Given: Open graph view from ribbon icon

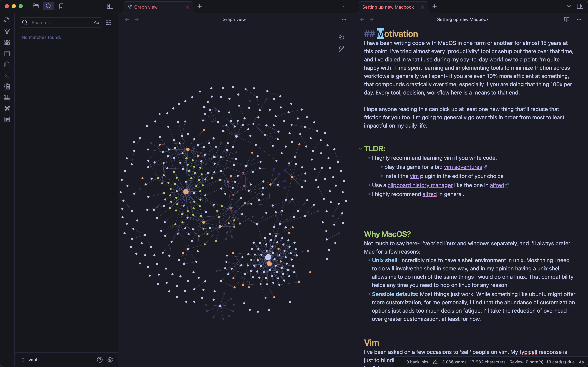Looking at the screenshot, I should pyautogui.click(x=7, y=31).
